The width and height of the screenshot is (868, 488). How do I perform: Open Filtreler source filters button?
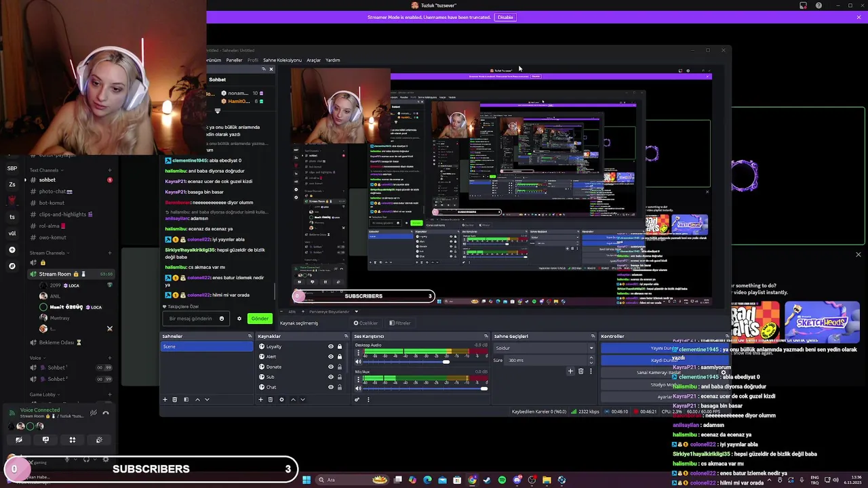[x=399, y=323]
